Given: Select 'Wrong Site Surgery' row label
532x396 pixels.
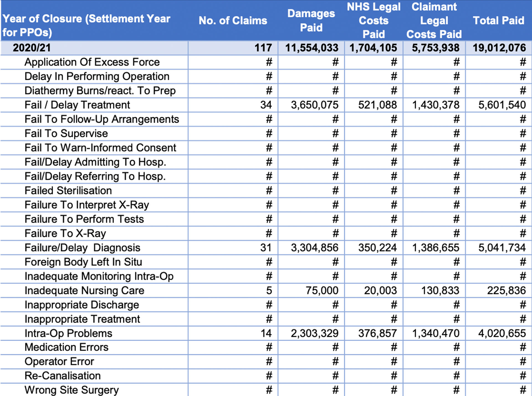Looking at the screenshot, I should click(71, 390).
